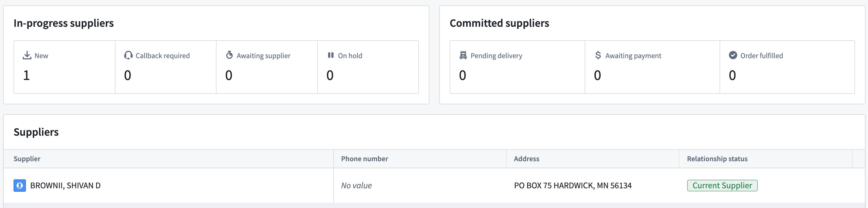Screen dimensions: 868x208
Task: Click the Address column header
Action: click(526, 159)
